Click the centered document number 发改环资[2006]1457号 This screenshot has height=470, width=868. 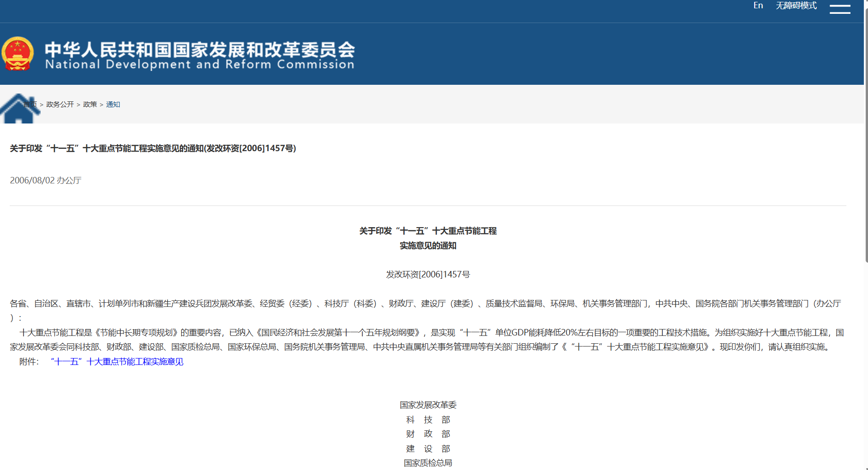tap(428, 275)
